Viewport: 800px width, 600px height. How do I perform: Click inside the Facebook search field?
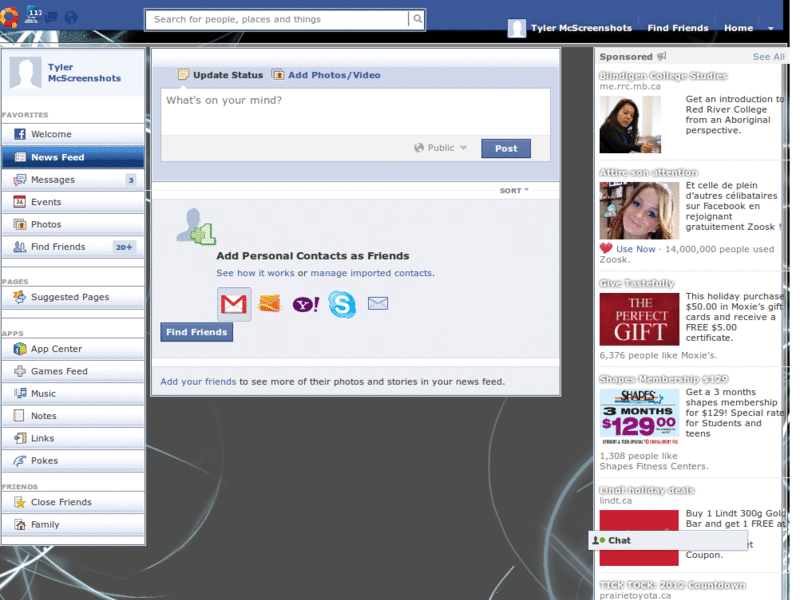(x=280, y=19)
